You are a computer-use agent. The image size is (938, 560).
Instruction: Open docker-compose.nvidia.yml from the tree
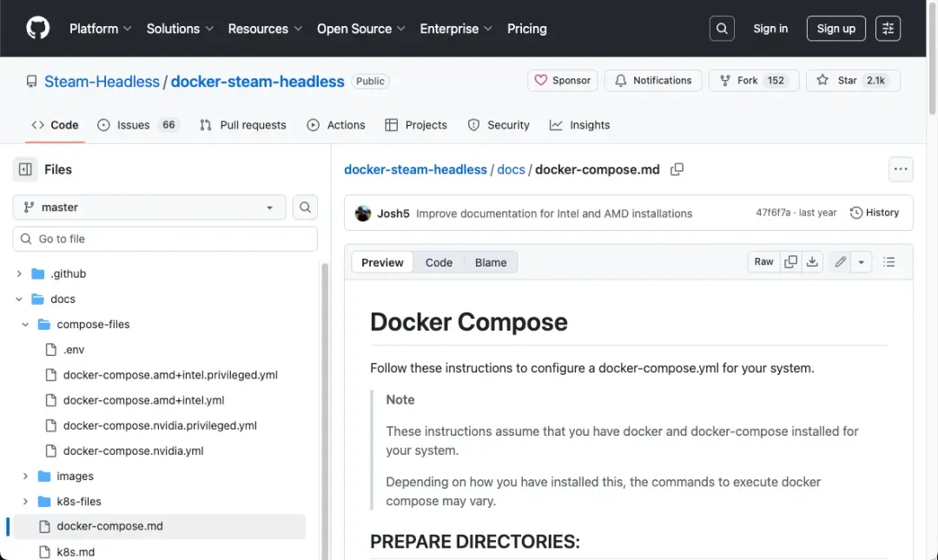(131, 451)
